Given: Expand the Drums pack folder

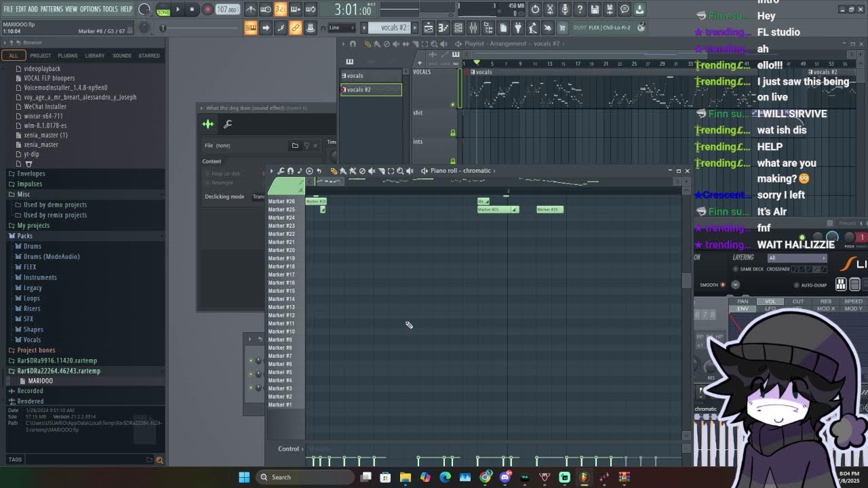Looking at the screenshot, I should (33, 246).
